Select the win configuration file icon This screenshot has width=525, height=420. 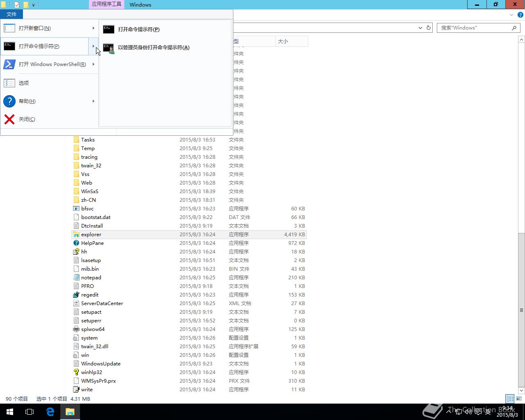click(x=76, y=355)
